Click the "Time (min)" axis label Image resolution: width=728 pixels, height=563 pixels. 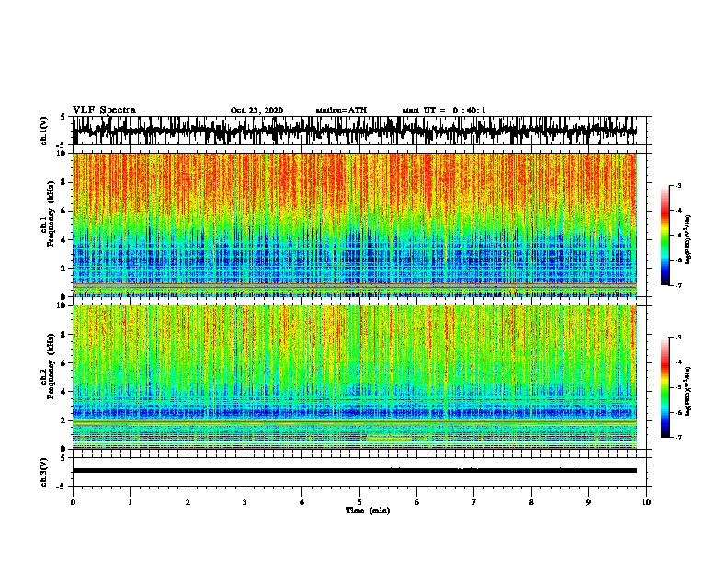tap(368, 511)
